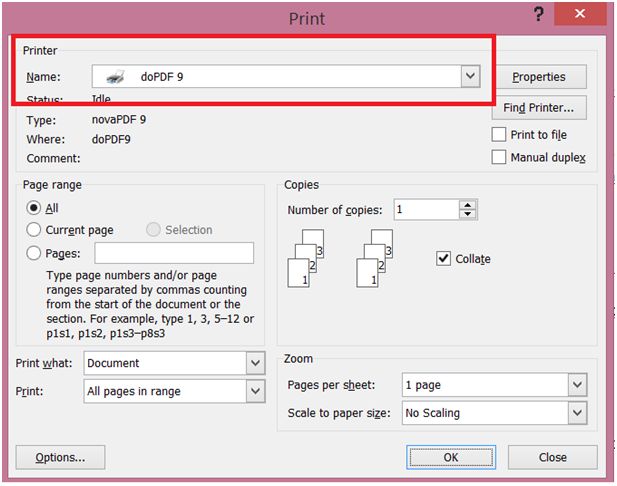
Task: Click the Help question mark icon
Action: [539, 15]
